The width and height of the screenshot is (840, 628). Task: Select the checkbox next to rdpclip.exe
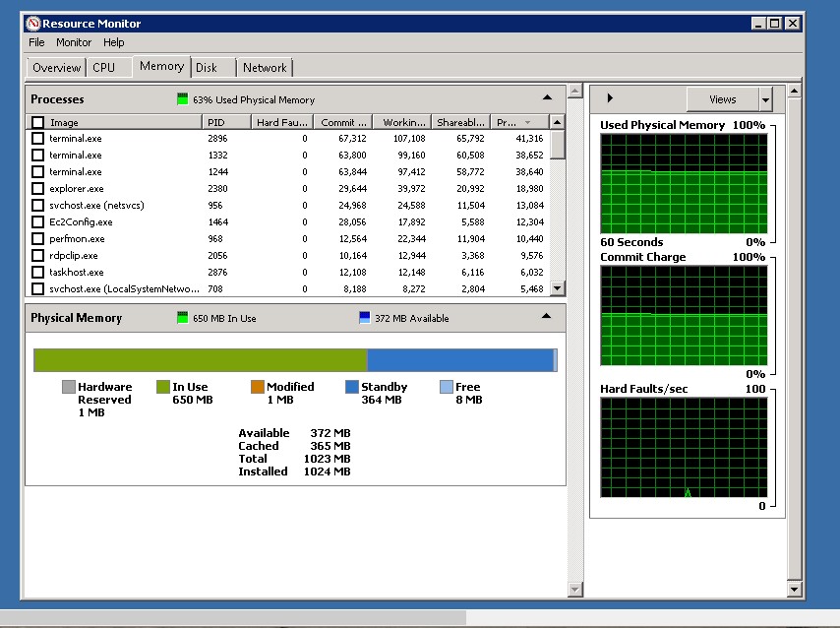pyautogui.click(x=37, y=255)
